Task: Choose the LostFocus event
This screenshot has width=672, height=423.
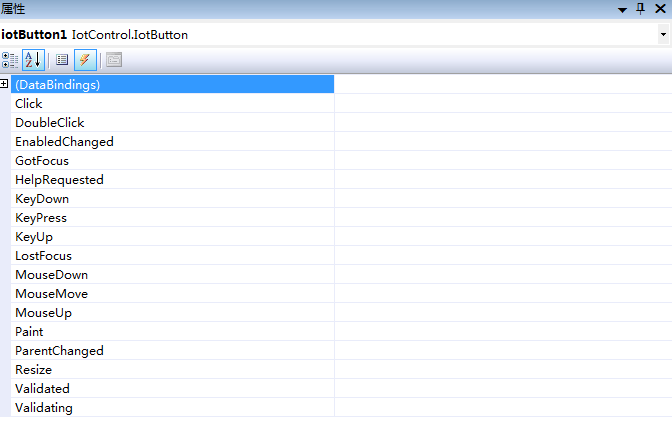Action: pos(172,256)
